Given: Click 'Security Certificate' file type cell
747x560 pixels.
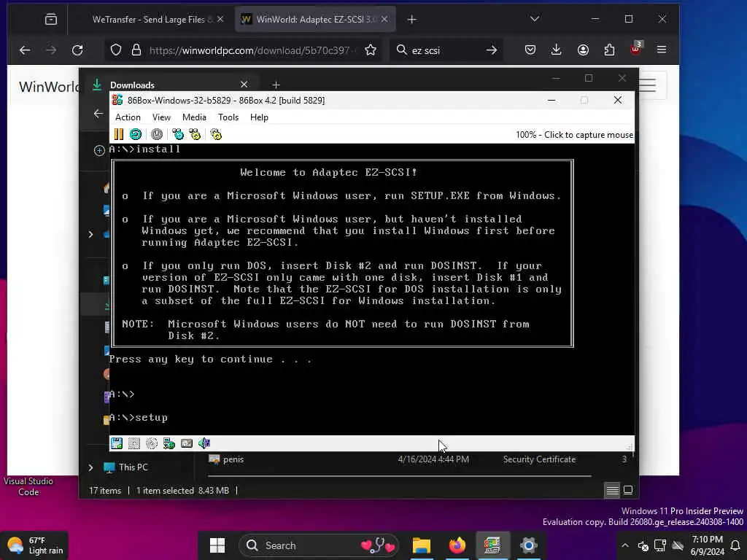Looking at the screenshot, I should pyautogui.click(x=539, y=459).
